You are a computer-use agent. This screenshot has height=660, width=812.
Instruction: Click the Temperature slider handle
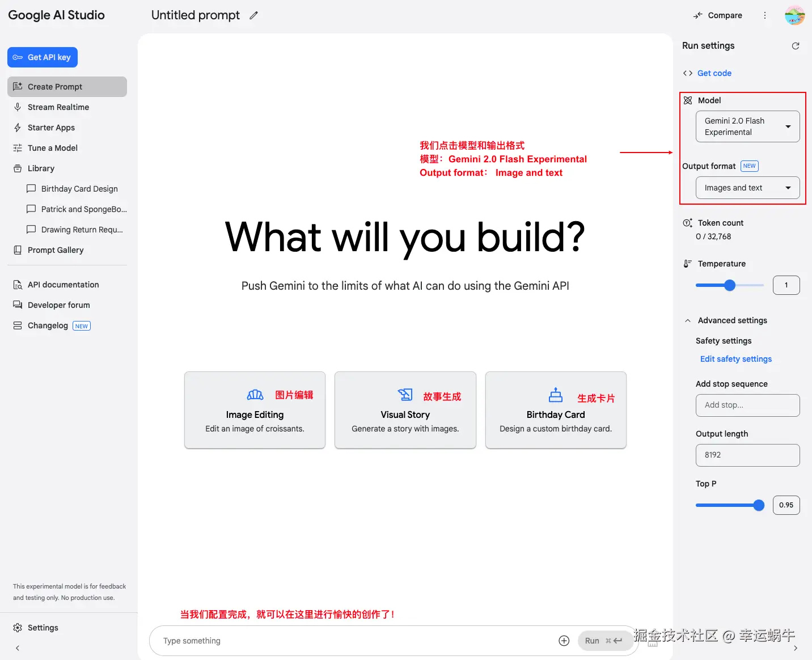[730, 285]
